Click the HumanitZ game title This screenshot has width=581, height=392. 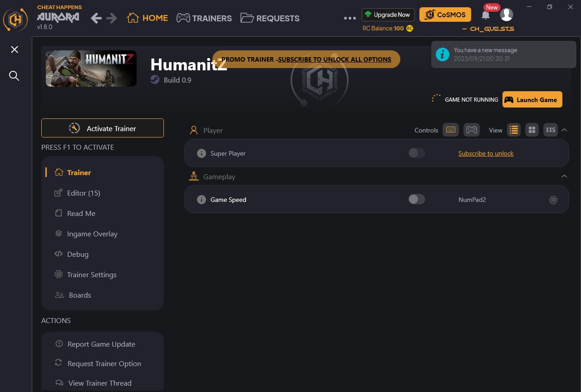coord(188,64)
